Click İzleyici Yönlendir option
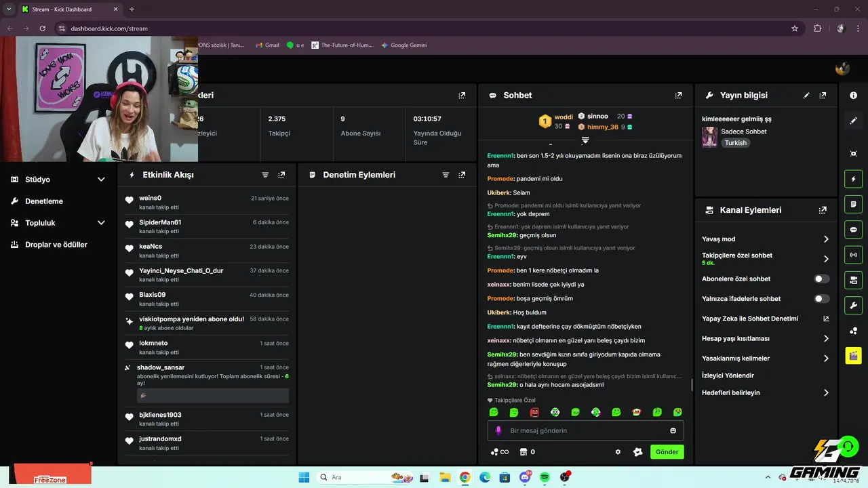This screenshot has width=868, height=488. tap(728, 375)
